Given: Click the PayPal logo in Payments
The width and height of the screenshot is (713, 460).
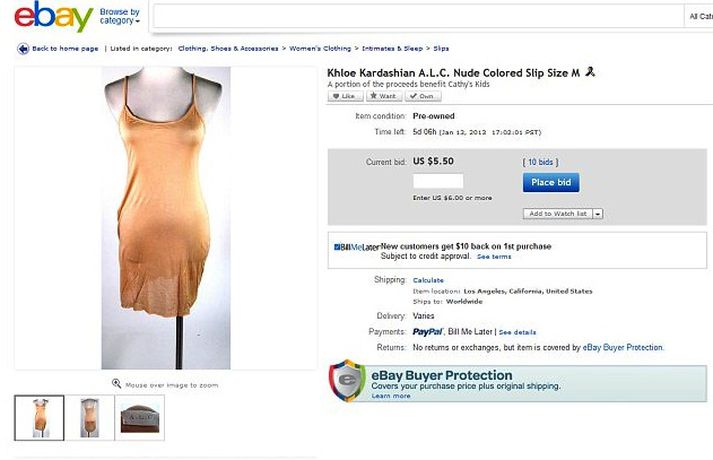Looking at the screenshot, I should [427, 331].
